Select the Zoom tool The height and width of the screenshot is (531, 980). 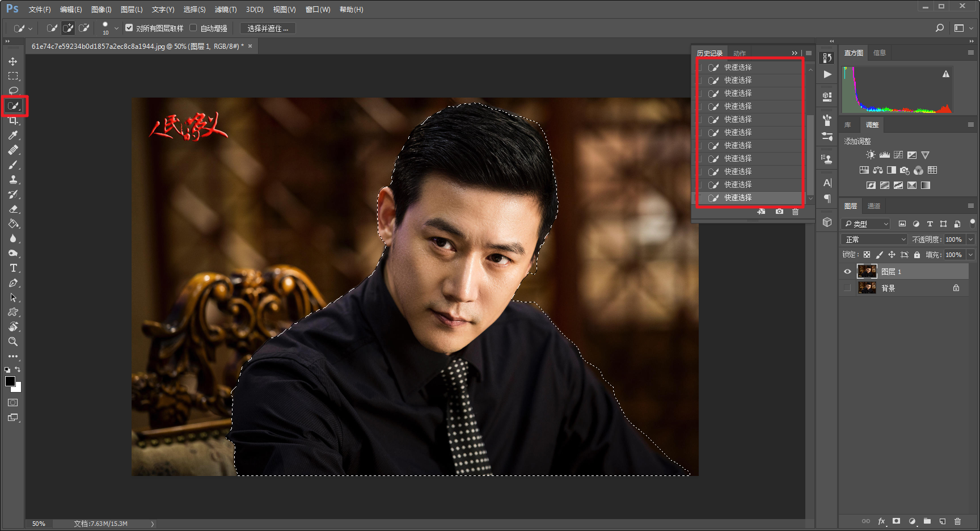(x=13, y=342)
